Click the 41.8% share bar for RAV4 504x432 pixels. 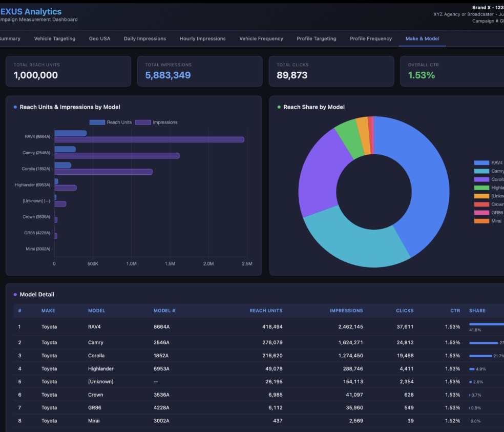point(487,324)
